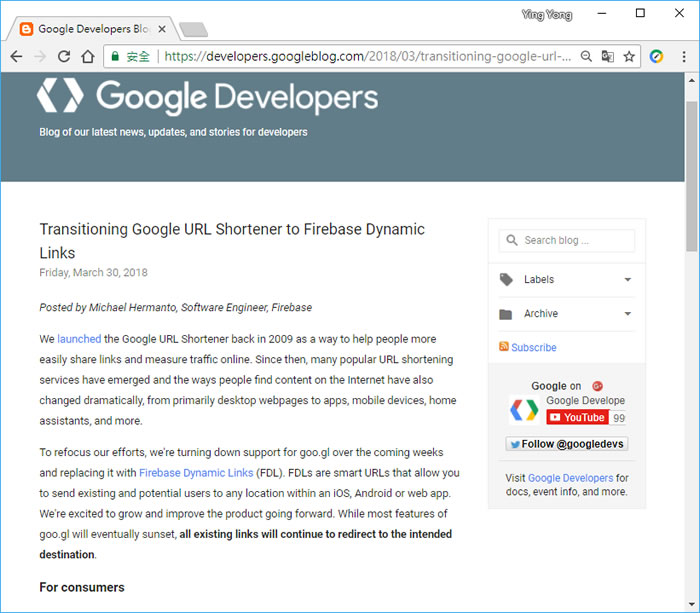Open the home page via house icon
The image size is (700, 613).
[x=88, y=56]
